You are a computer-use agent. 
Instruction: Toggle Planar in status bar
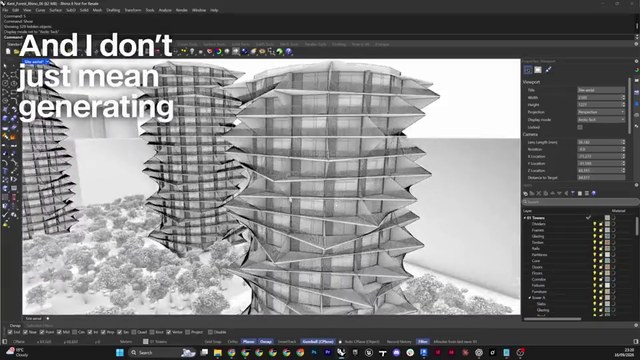point(248,342)
